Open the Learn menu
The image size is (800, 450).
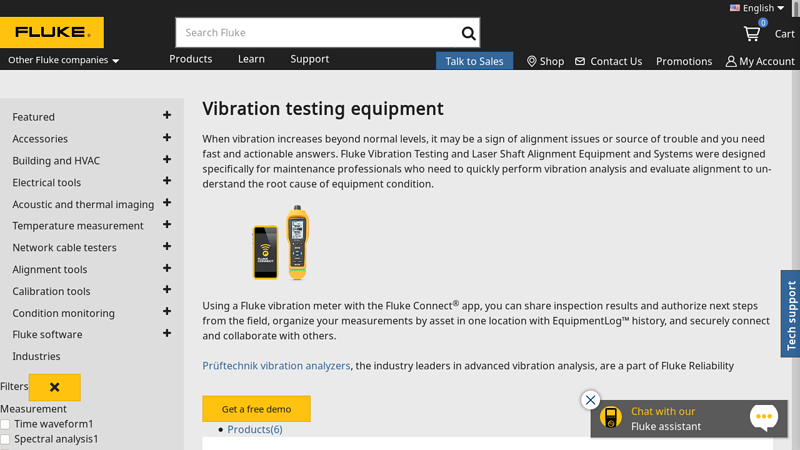click(251, 59)
